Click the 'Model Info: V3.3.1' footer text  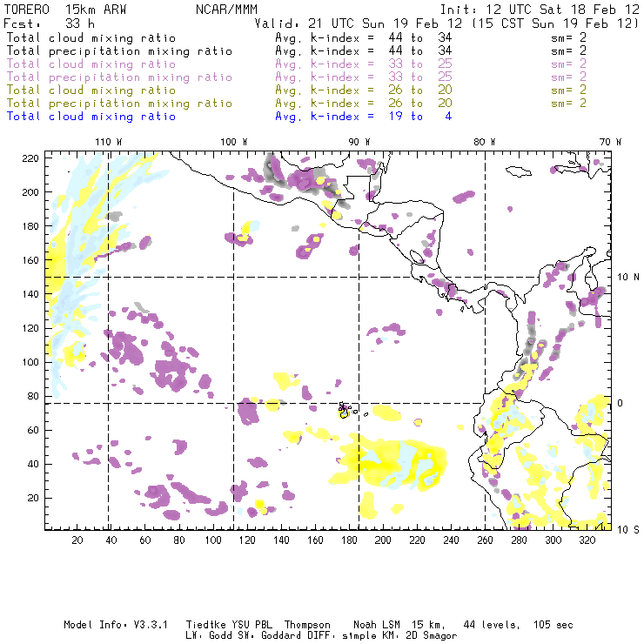pos(116,625)
